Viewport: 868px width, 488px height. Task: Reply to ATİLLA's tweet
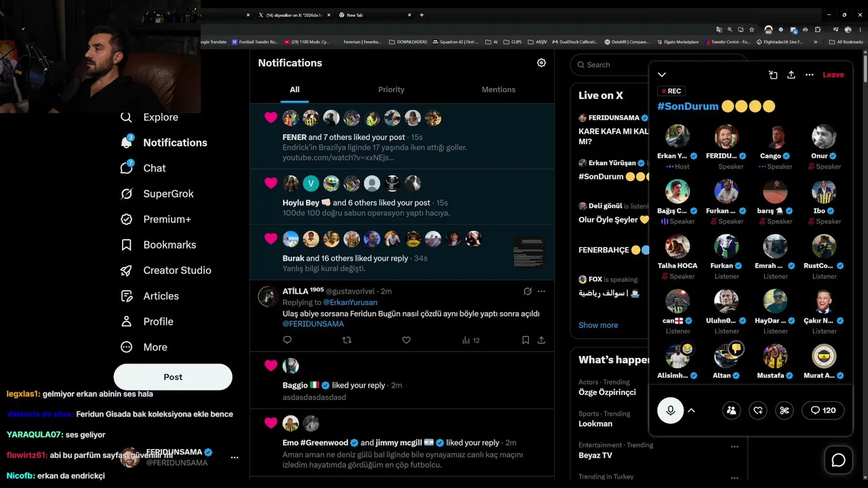pyautogui.click(x=287, y=340)
